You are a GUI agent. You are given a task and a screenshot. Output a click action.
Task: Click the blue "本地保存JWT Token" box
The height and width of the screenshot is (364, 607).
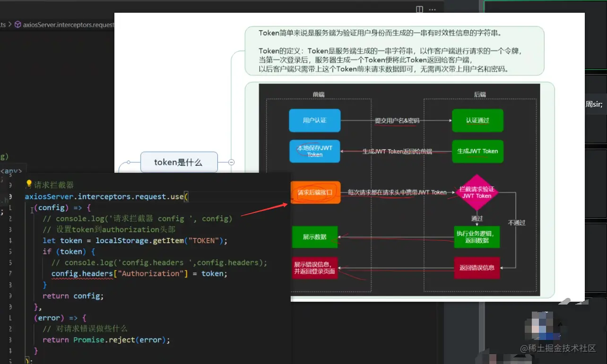coord(315,151)
